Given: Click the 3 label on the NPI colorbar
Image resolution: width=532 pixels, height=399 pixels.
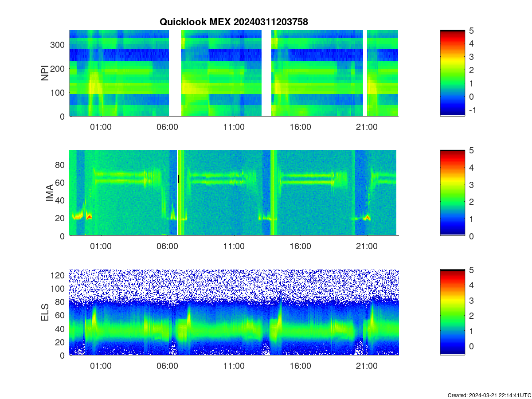Looking at the screenshot, I should click(471, 57).
